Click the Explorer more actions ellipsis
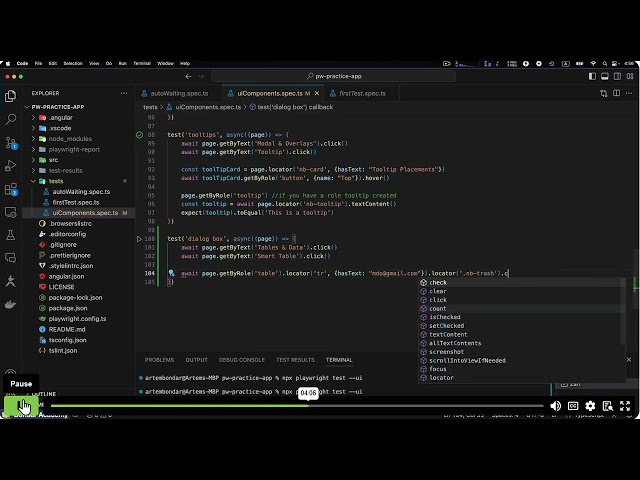 click(124, 93)
